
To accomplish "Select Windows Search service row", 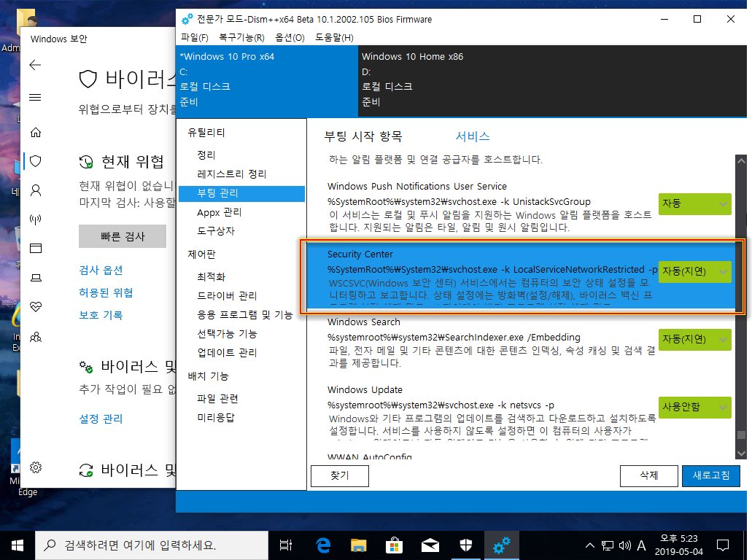I will [x=520, y=343].
